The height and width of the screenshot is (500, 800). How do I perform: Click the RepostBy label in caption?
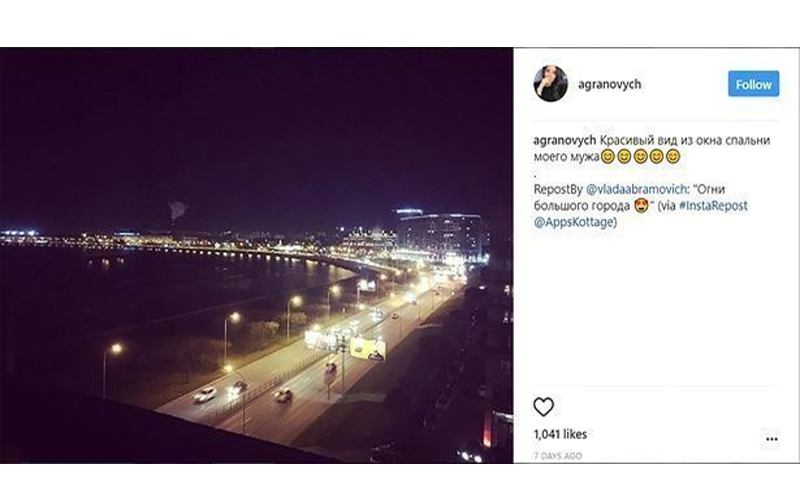click(558, 189)
